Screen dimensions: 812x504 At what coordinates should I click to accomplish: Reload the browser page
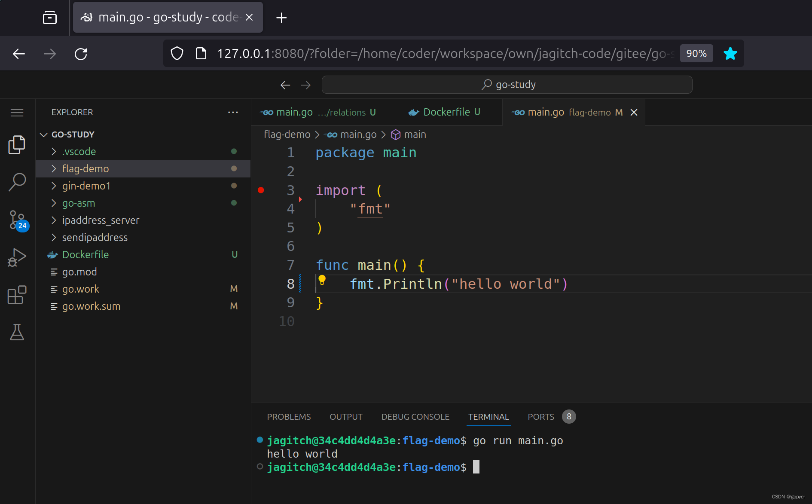81,54
